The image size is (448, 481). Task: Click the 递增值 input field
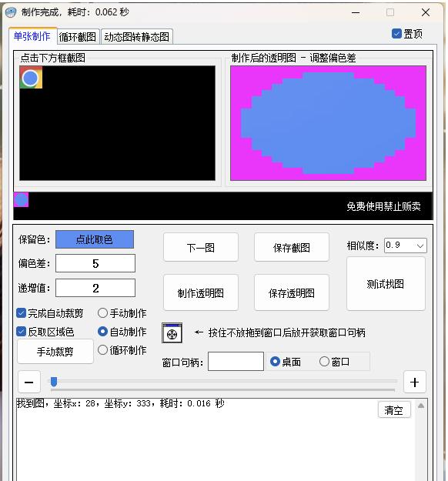[x=95, y=288]
